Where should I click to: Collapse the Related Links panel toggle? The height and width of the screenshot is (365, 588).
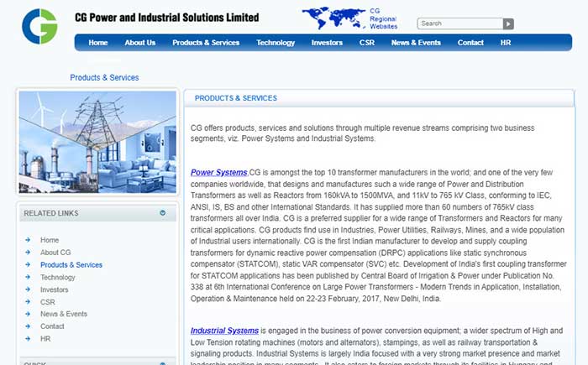point(163,213)
